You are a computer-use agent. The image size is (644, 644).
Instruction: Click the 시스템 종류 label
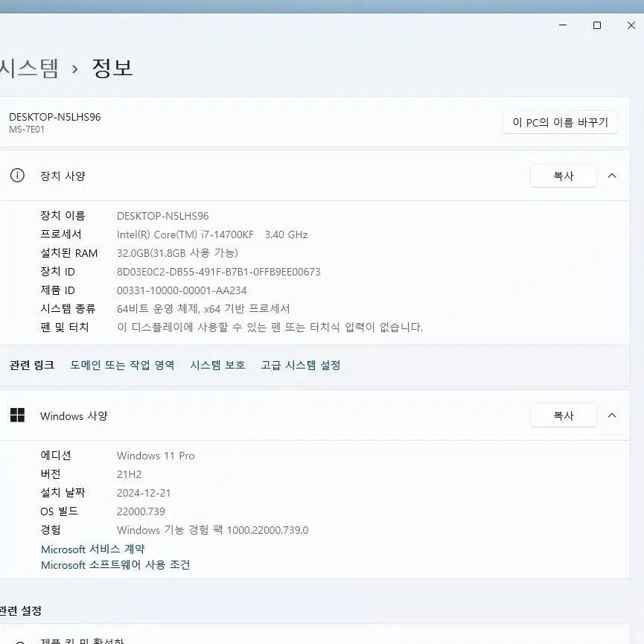pyautogui.click(x=68, y=309)
